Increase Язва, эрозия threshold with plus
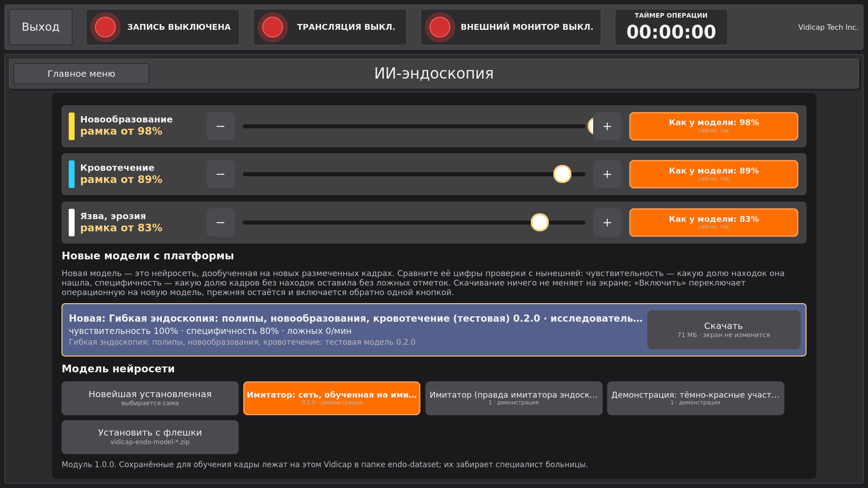 point(607,222)
